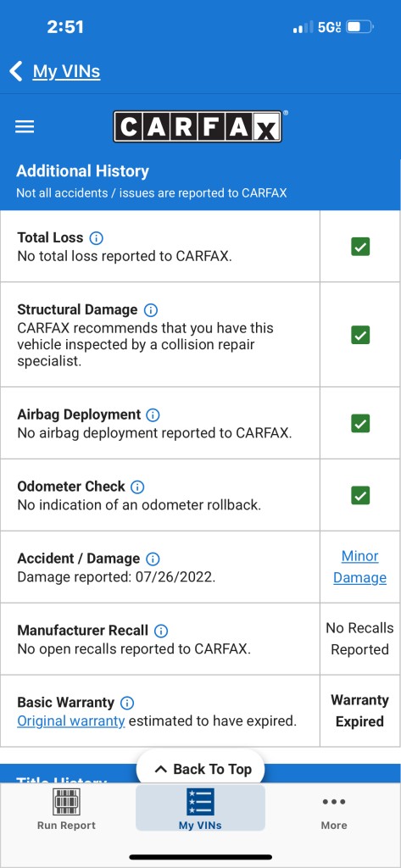Tap the Odometer Check info icon
This screenshot has width=401, height=868.
[137, 487]
